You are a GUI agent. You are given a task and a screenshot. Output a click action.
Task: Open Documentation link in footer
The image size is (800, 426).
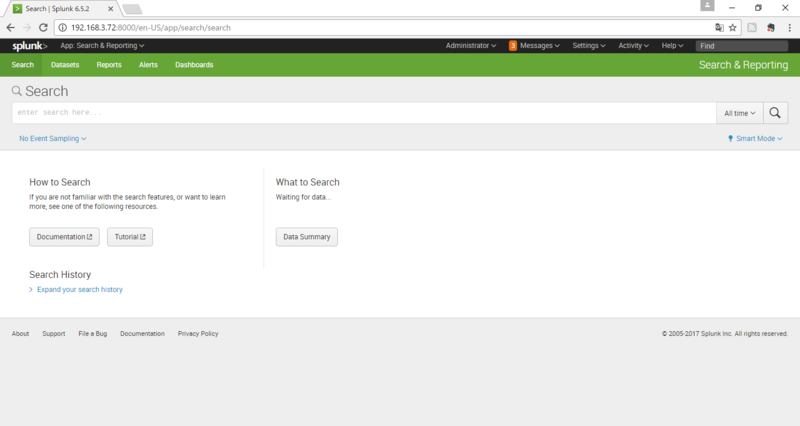(142, 334)
